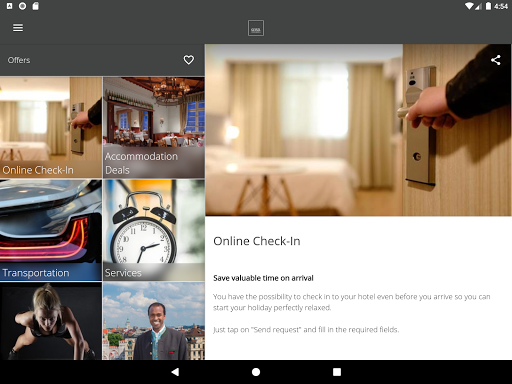The height and width of the screenshot is (384, 512).
Task: Select the Services tile with clock
Action: point(154,230)
